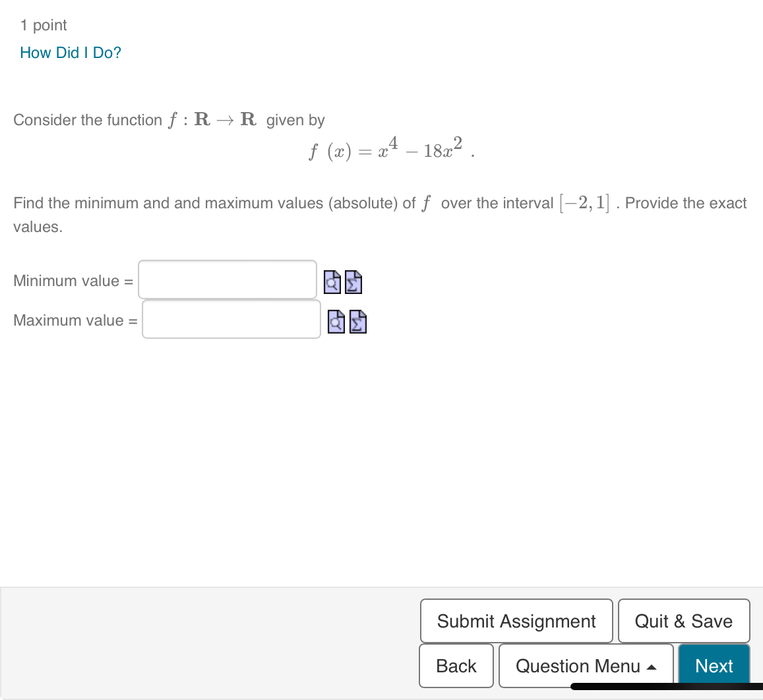Go back using the Back button
This screenshot has height=700, width=763.
[x=456, y=666]
